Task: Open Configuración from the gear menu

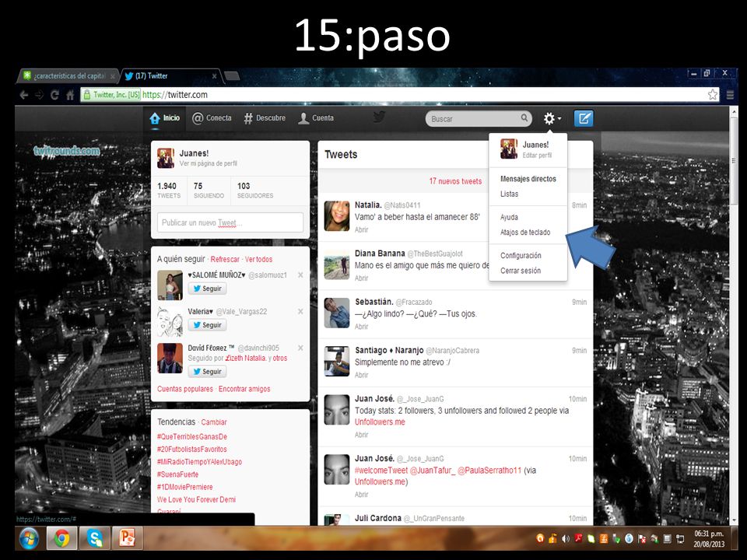Action: tap(521, 256)
